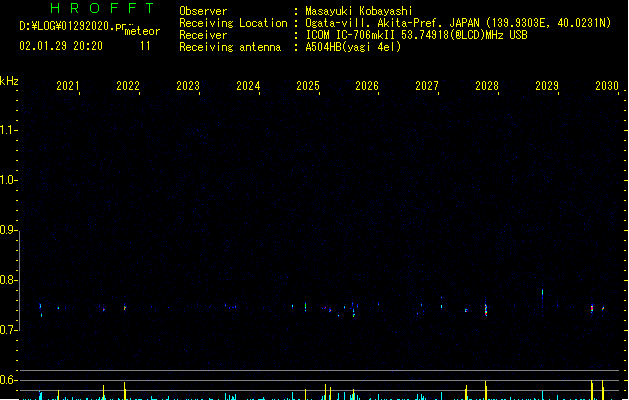Click the gray frequency range bracket left of axis

coord(19,281)
